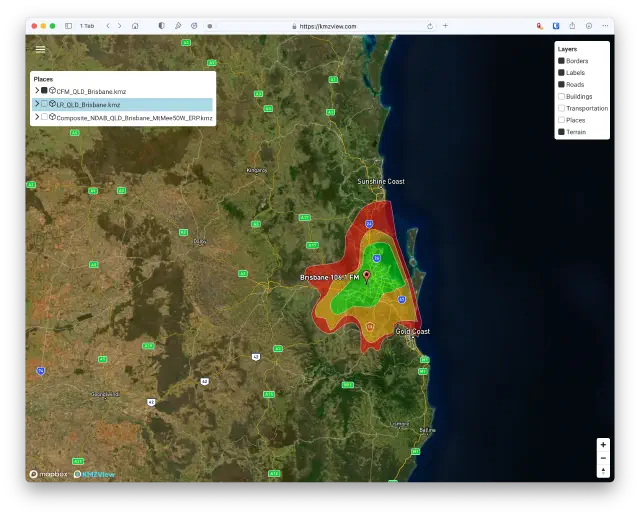Click the zoom in plus button
The width and height of the screenshot is (640, 516).
pos(603,444)
